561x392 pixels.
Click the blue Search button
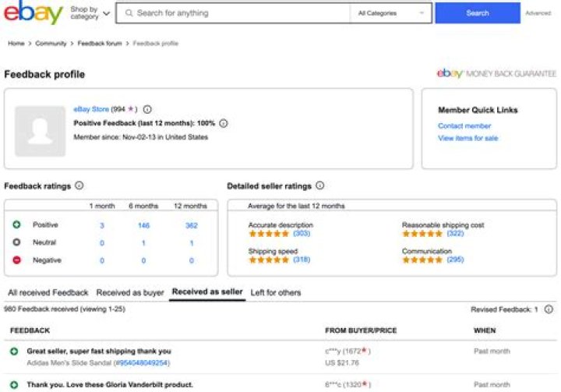(x=477, y=13)
